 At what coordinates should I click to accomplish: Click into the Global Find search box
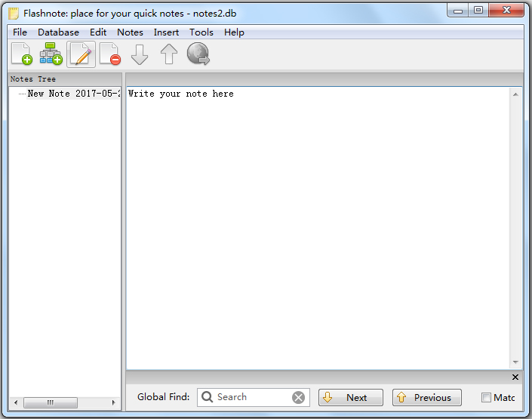pyautogui.click(x=253, y=397)
